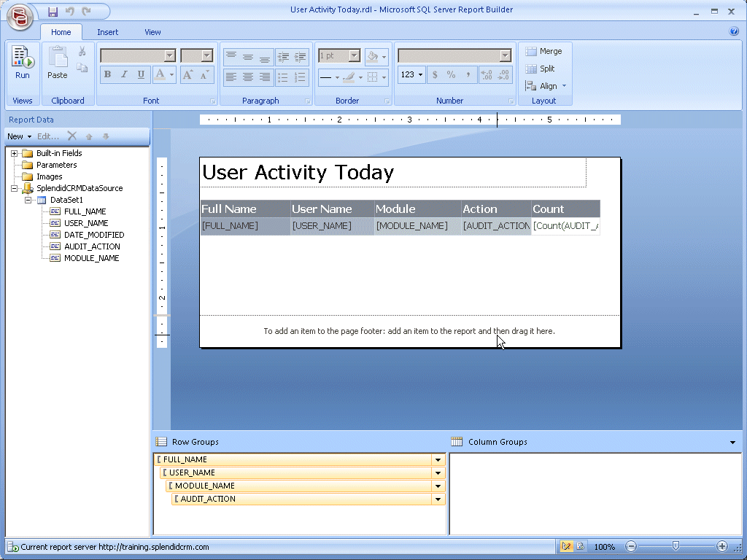Click the Paste button in Clipboard group
Viewport: 747px width, 560px height.
[57, 63]
